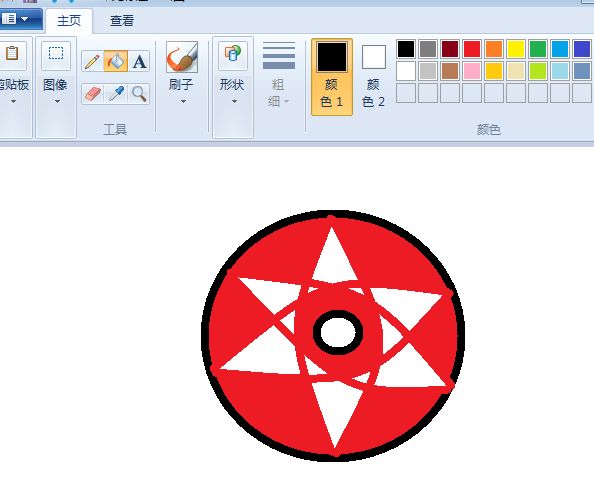
Task: Click the 刷子 brush icon
Action: pos(182,57)
